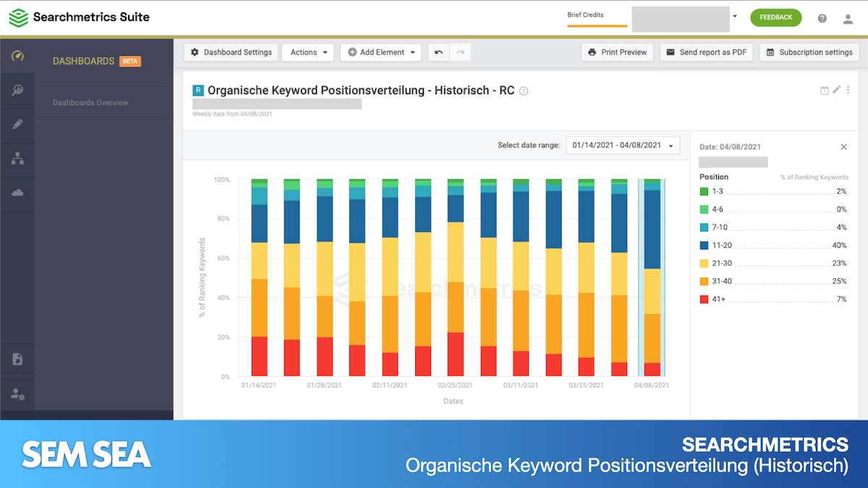Open user settings icon at sidebar bottom
Screen dimensions: 868x488
(x=18, y=393)
